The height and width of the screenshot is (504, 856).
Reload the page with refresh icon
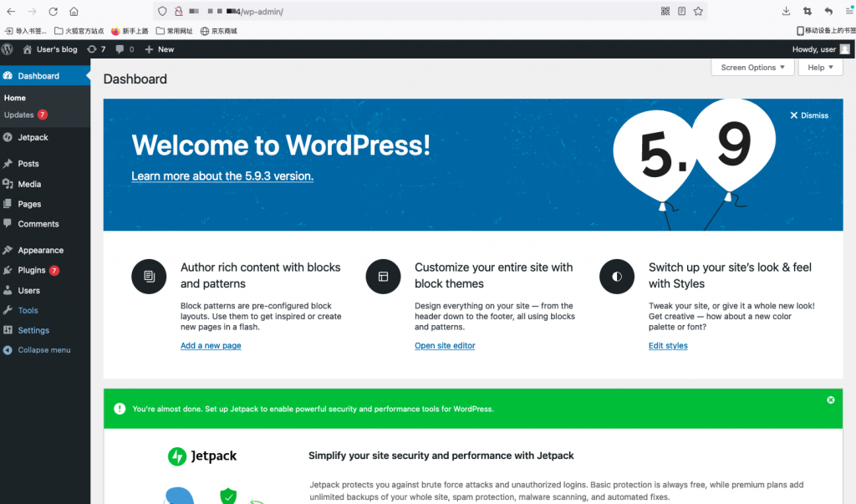point(53,11)
